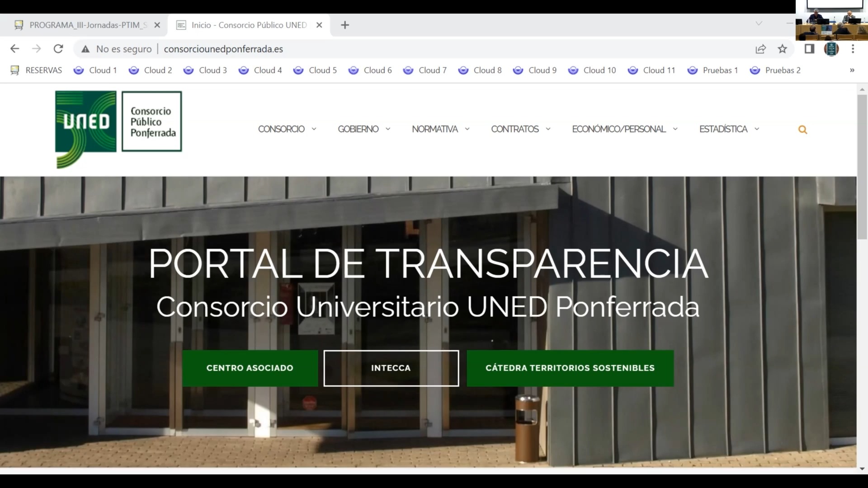Open the Cloud 4 bookmark

click(x=260, y=70)
